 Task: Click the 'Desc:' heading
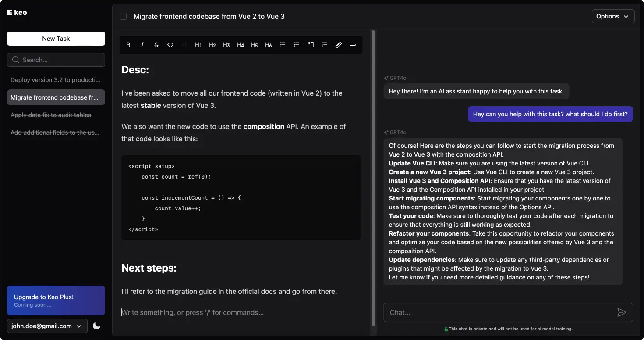[x=135, y=70]
